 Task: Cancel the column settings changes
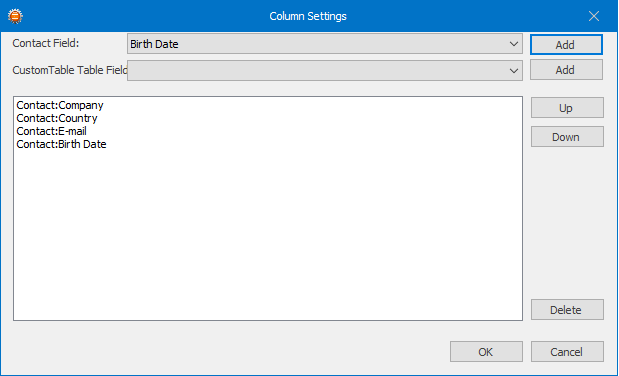pyautogui.click(x=567, y=352)
